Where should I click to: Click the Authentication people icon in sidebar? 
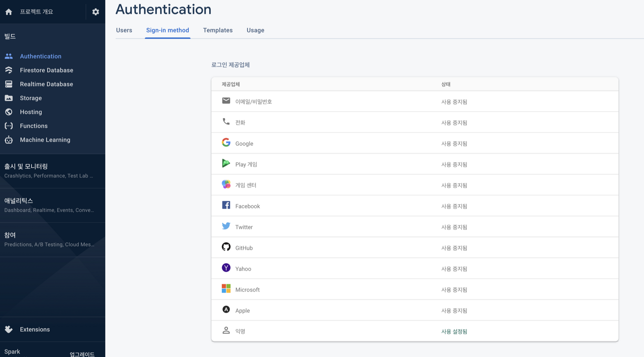[9, 56]
